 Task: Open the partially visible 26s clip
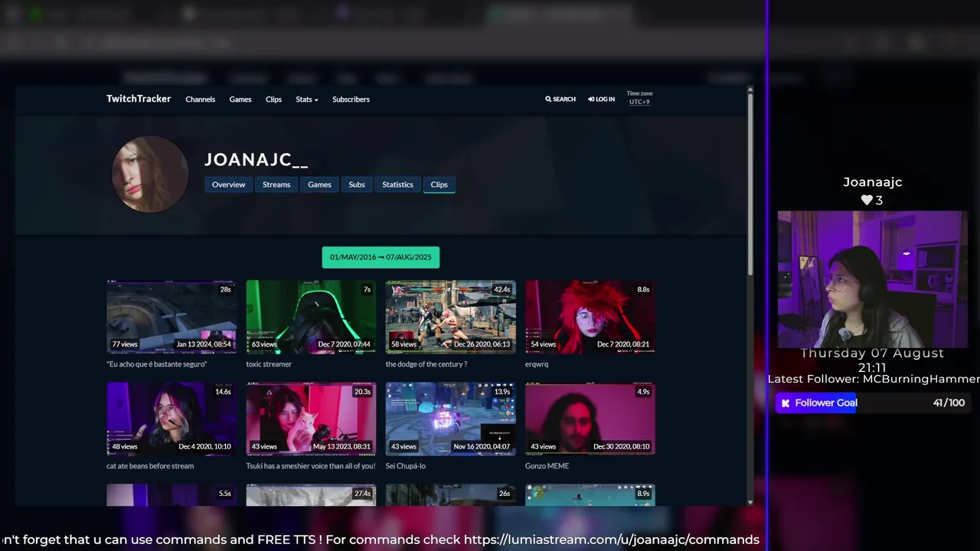pyautogui.click(x=450, y=494)
